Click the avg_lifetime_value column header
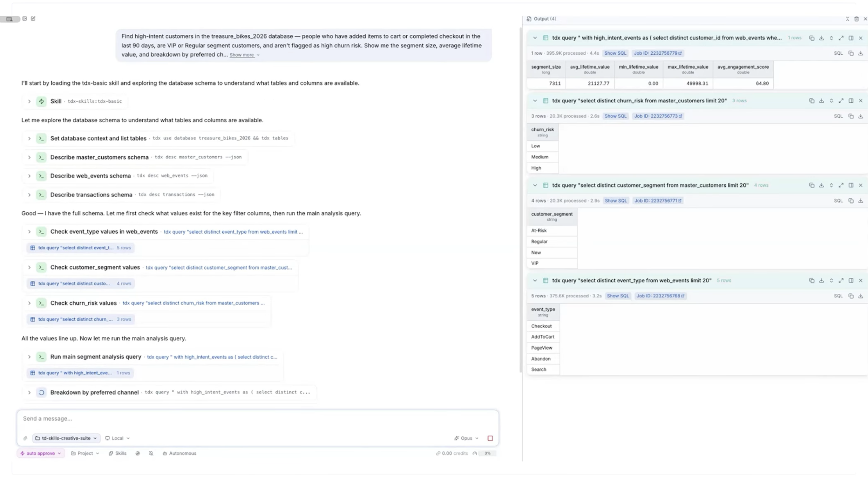The width and height of the screenshot is (868, 478). click(590, 69)
